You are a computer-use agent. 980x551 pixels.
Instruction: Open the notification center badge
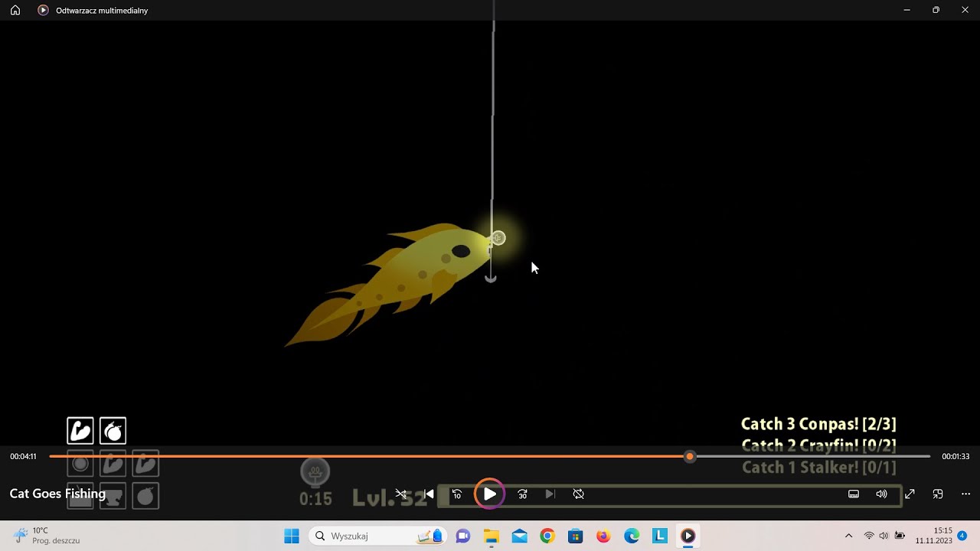[962, 536]
